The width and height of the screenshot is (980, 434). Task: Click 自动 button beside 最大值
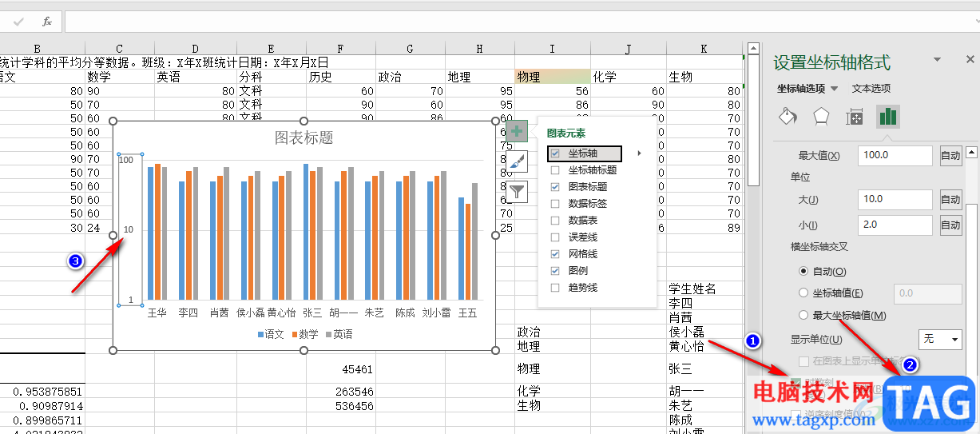point(950,156)
